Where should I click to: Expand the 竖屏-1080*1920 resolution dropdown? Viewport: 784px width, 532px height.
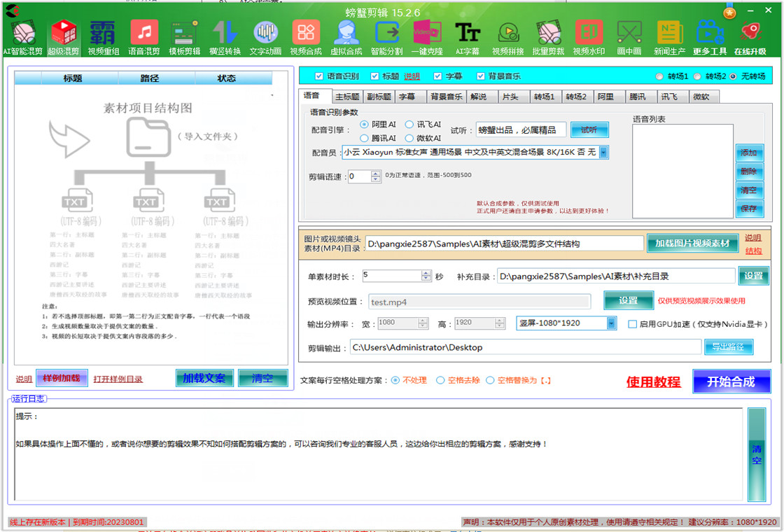612,323
